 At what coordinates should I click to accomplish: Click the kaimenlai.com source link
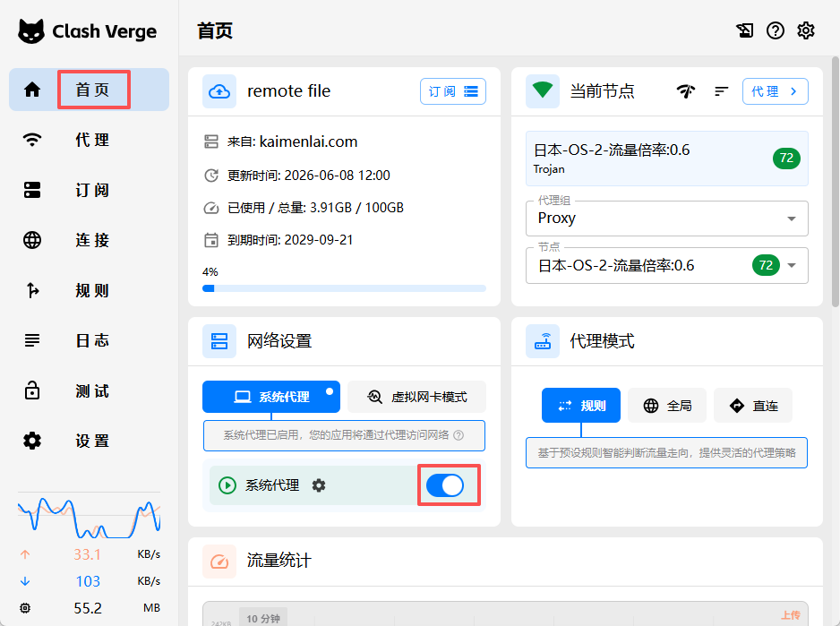pos(308,141)
